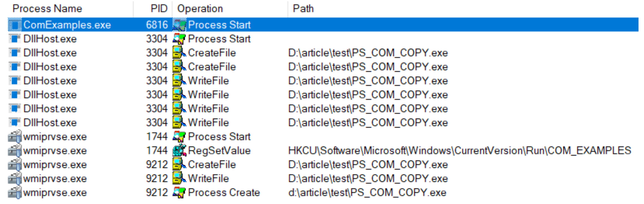Click the RegSetValue registry operation icon
The width and height of the screenshot is (644, 204).
(x=179, y=151)
